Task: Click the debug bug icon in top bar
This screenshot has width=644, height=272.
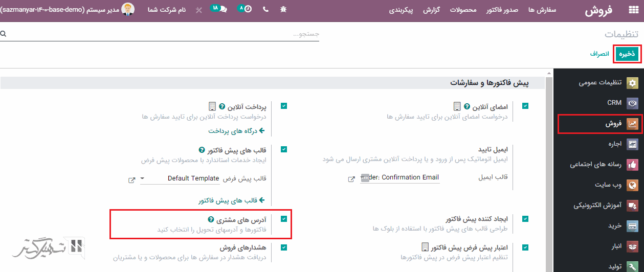Action: pyautogui.click(x=284, y=10)
